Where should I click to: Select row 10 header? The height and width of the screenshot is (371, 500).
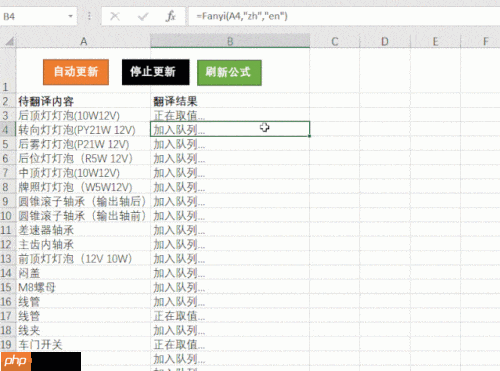tap(8, 215)
